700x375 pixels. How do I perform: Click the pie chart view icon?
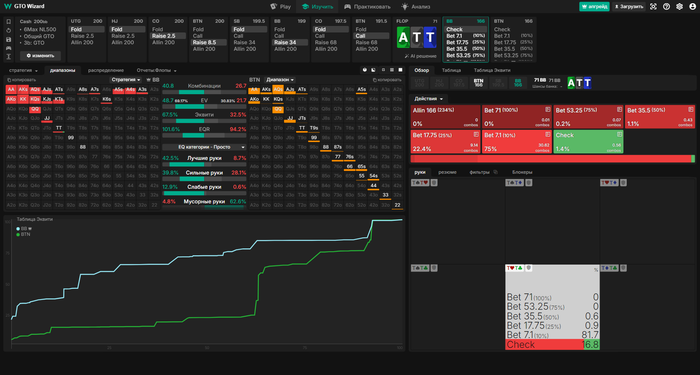(365, 70)
